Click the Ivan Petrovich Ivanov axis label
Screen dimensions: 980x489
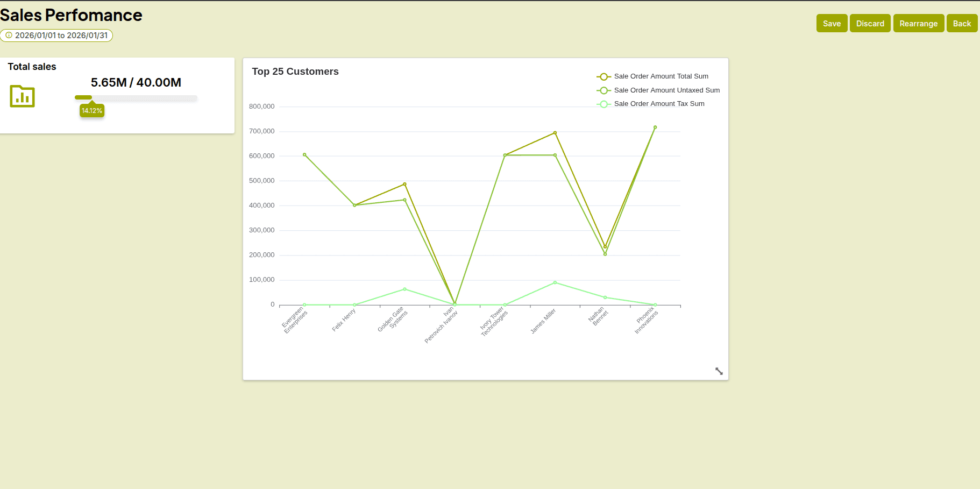tap(442, 325)
